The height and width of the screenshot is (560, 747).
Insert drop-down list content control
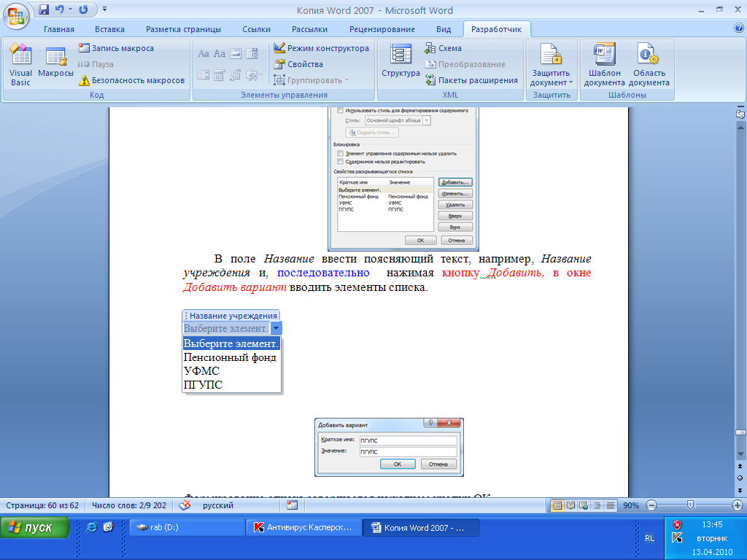(204, 75)
